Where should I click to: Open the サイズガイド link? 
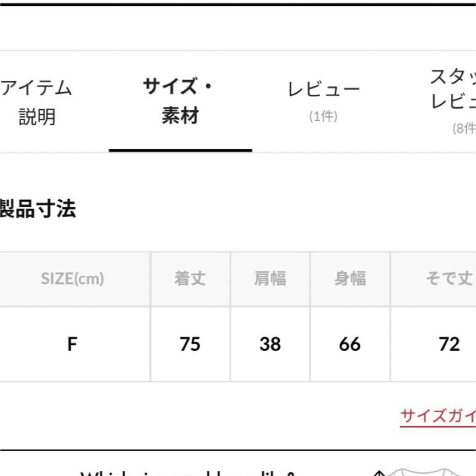pos(438,416)
